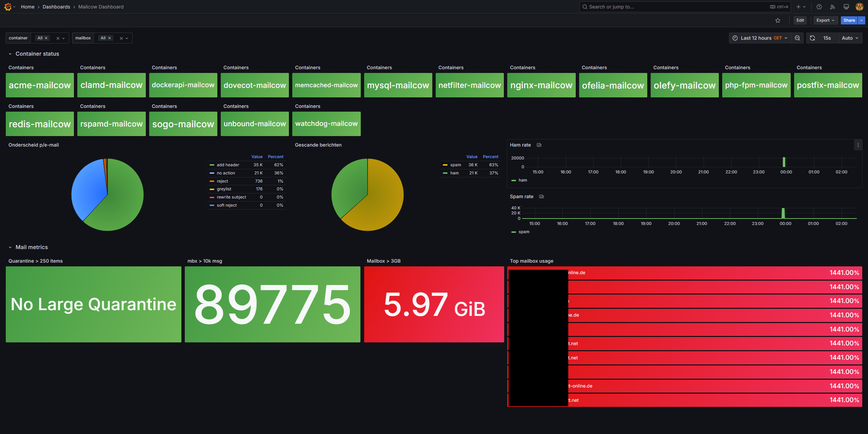Click the Grafana logo icon
The width and height of the screenshot is (868, 434).
8,7
